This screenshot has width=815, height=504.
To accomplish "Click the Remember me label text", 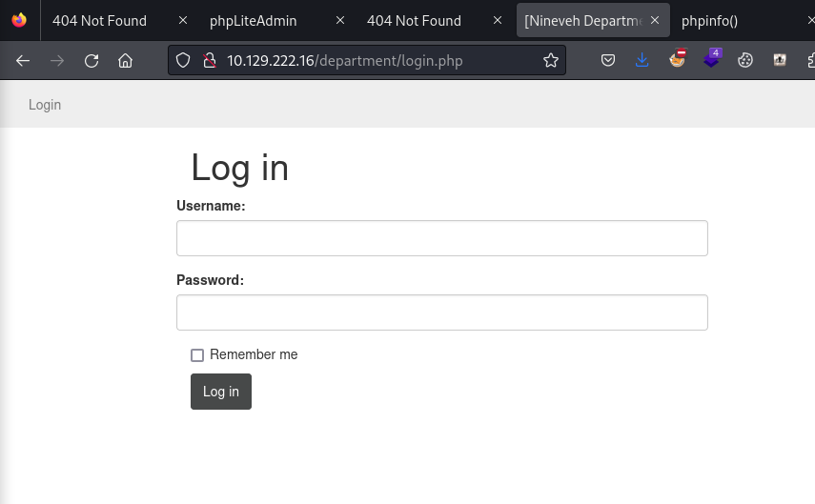I will (254, 354).
